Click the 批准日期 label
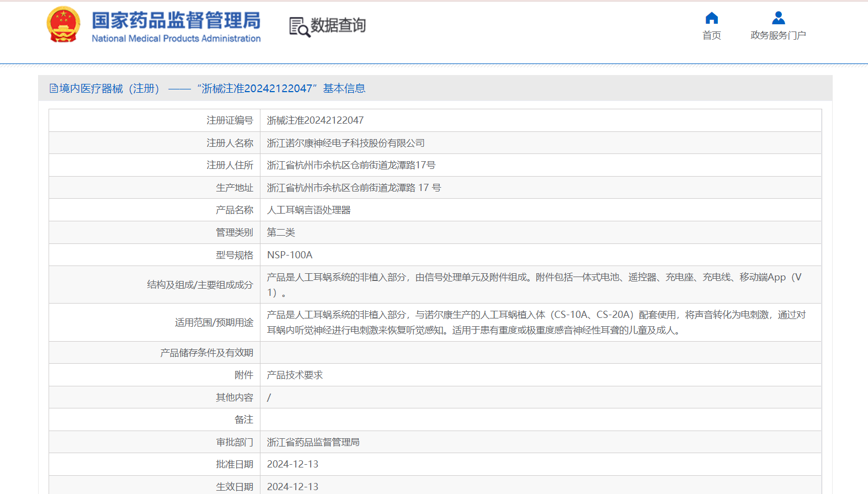The image size is (868, 494). [x=235, y=464]
